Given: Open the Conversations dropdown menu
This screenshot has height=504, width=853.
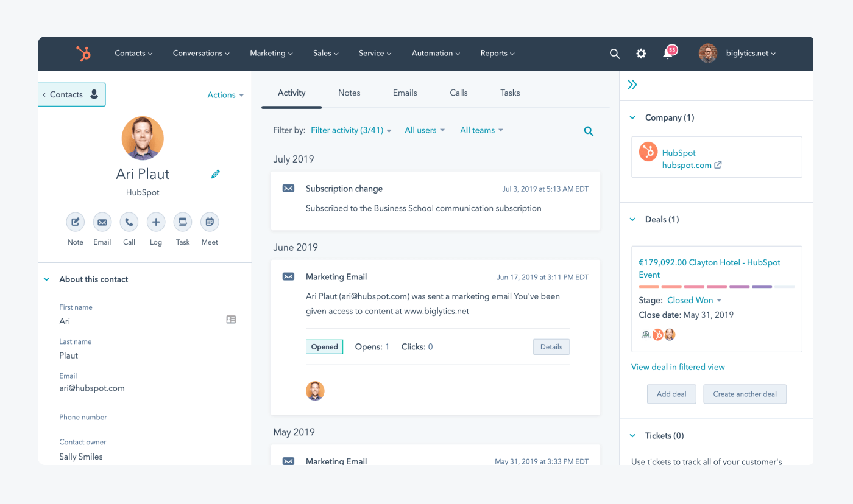Looking at the screenshot, I should (201, 54).
